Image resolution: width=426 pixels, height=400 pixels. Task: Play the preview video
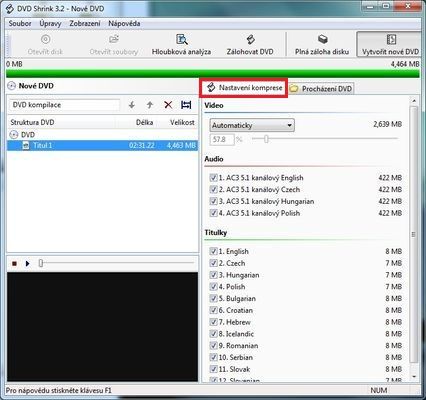pyautogui.click(x=27, y=264)
